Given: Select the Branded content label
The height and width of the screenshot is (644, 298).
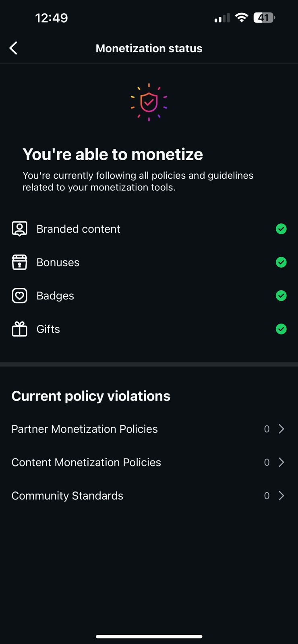Looking at the screenshot, I should click(x=78, y=229).
